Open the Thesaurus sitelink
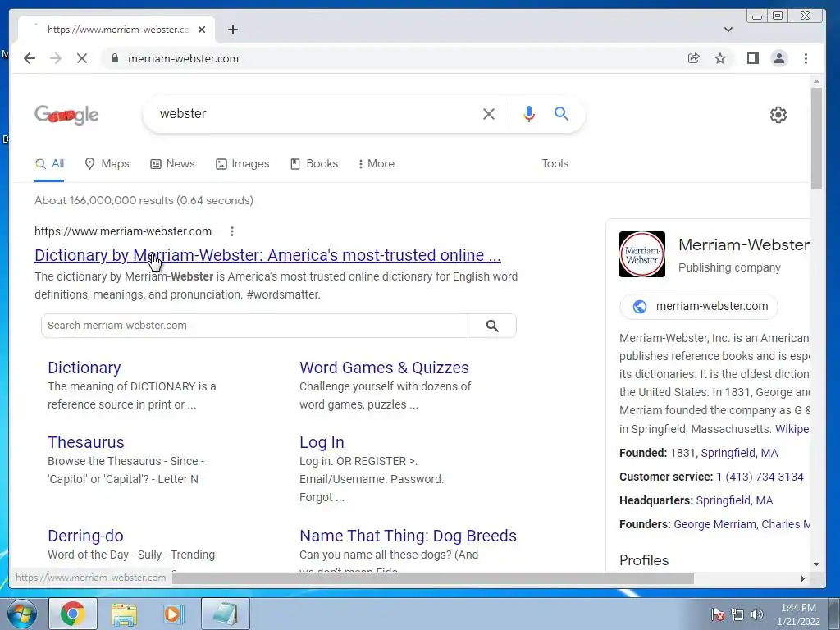Screen dimensions: 840x630 (85, 442)
